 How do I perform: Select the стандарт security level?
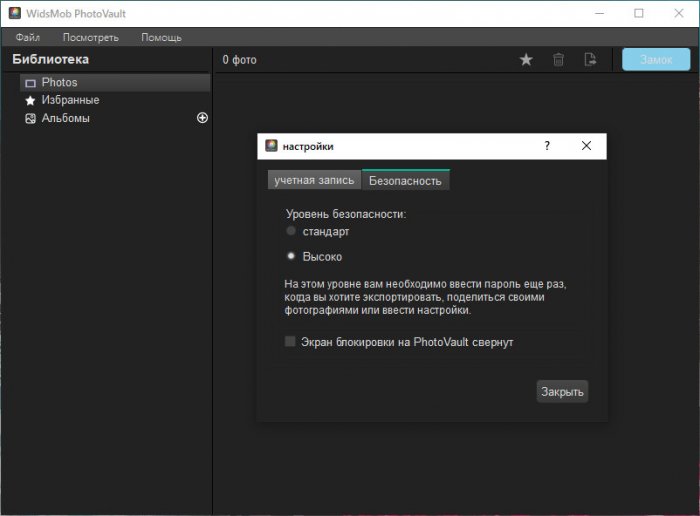[x=291, y=231]
